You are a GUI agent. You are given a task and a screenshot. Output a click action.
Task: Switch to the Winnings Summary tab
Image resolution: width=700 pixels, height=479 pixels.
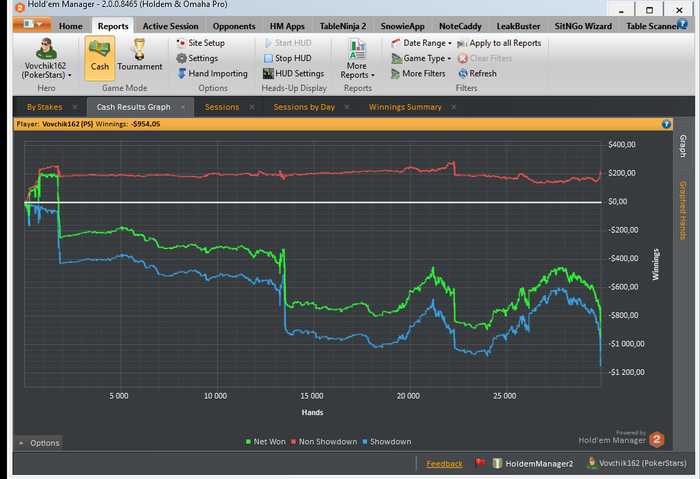point(405,107)
